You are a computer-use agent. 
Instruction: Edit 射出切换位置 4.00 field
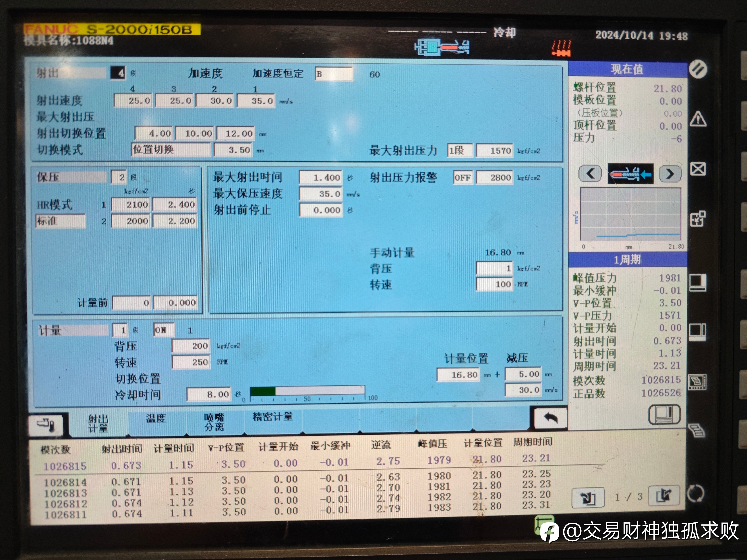(154, 133)
